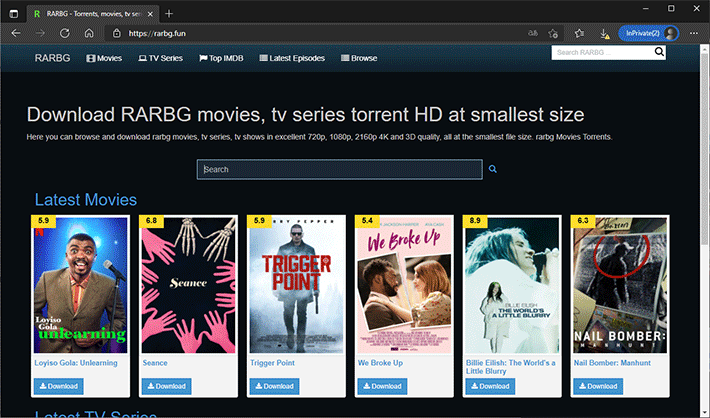This screenshot has height=418, width=710.
Task: View site info via the lock icon
Action: (x=116, y=33)
